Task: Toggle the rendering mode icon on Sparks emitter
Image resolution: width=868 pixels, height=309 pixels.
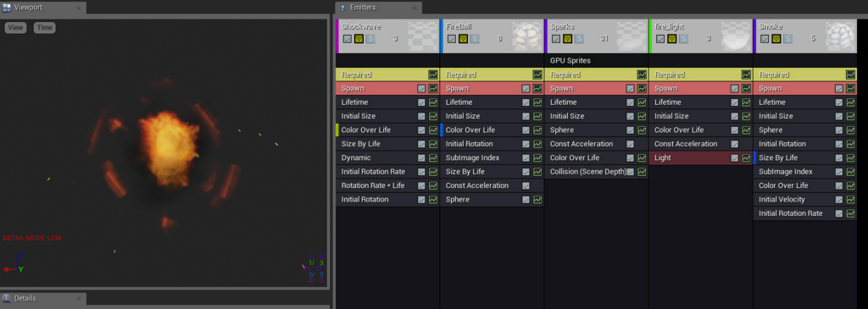Action: [567, 39]
